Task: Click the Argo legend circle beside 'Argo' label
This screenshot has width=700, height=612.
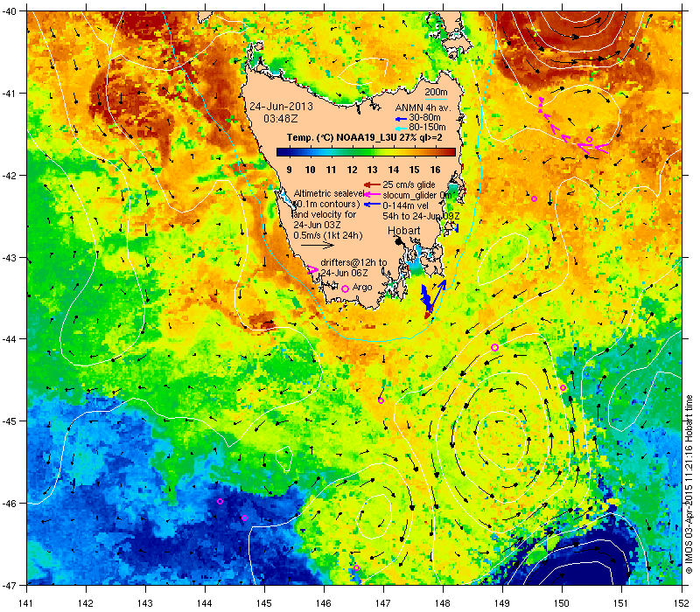Action: 345,289
